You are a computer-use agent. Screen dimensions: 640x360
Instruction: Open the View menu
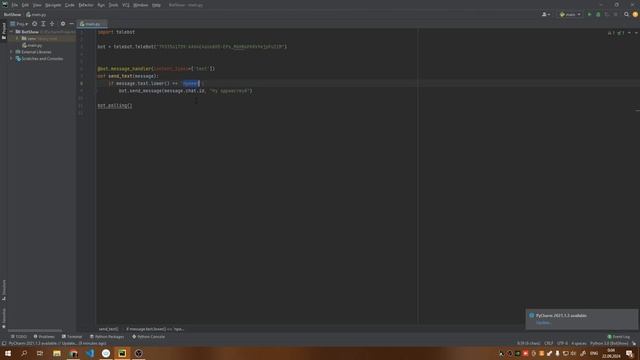(37, 5)
